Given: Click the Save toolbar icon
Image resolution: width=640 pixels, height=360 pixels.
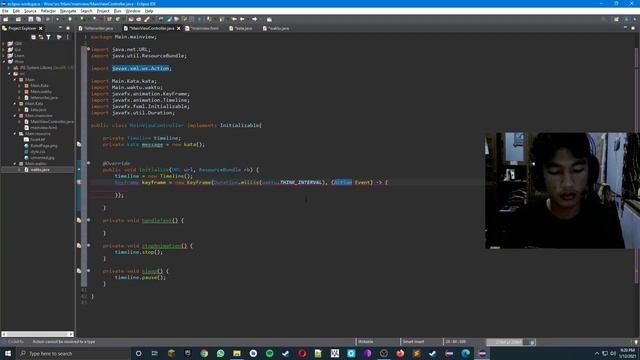Looking at the screenshot, I should [31, 19].
